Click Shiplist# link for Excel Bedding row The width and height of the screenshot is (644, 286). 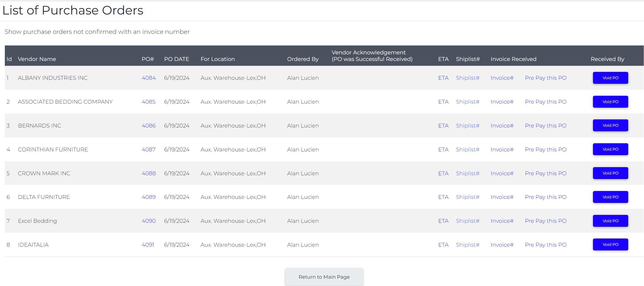point(468,221)
